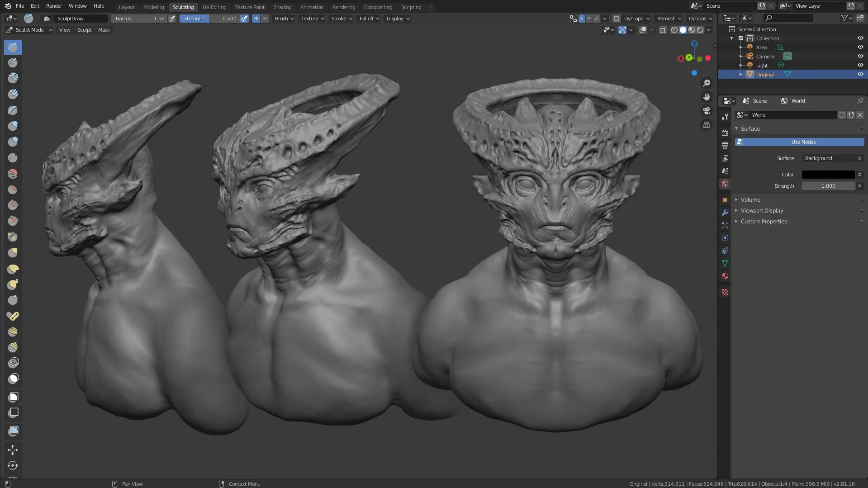Enable the Dyntopo checkbox in the header

617,19
